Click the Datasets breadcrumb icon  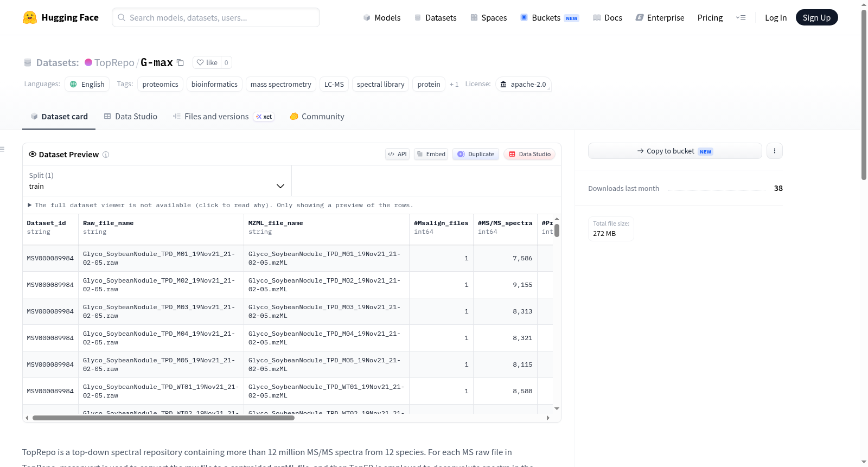[28, 63]
